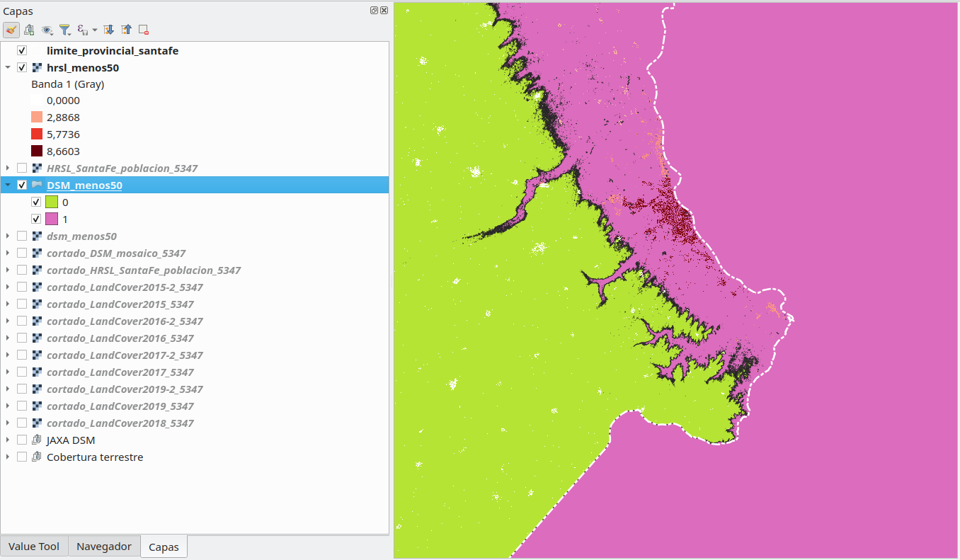The height and width of the screenshot is (560, 960).
Task: Click the green symbol swatch for class 0
Action: (x=51, y=202)
